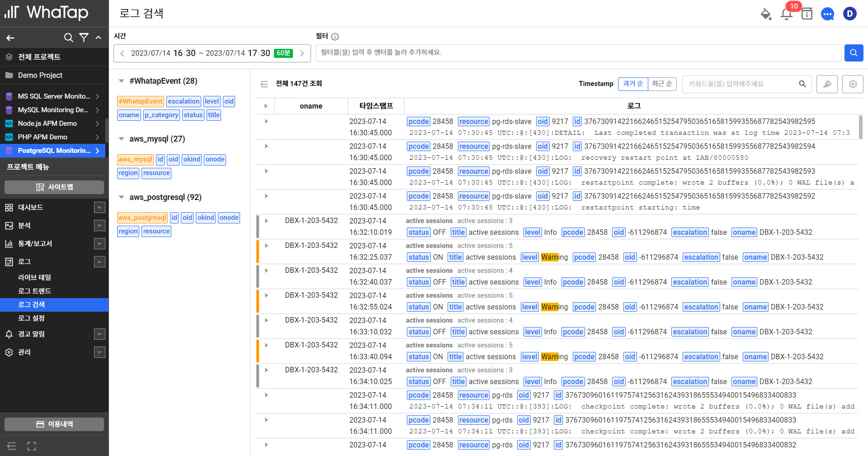Click keyword search magnifier icon
This screenshot has height=456, width=868.
coord(802,84)
